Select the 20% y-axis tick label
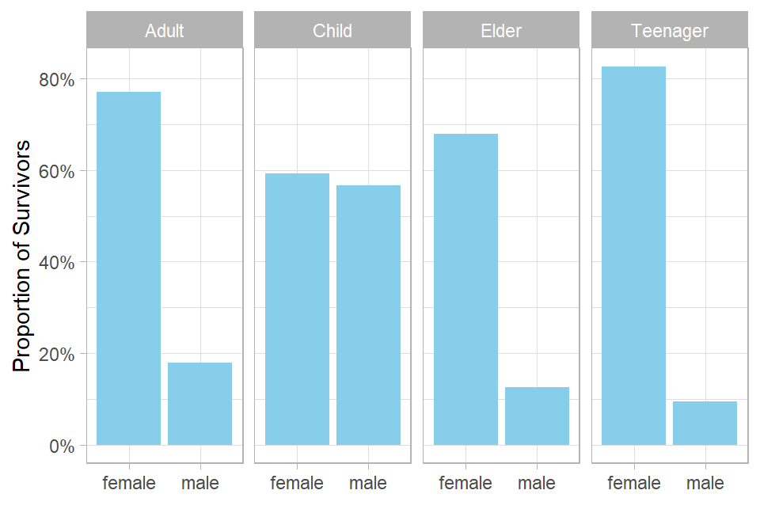The image size is (760, 532). tap(56, 354)
